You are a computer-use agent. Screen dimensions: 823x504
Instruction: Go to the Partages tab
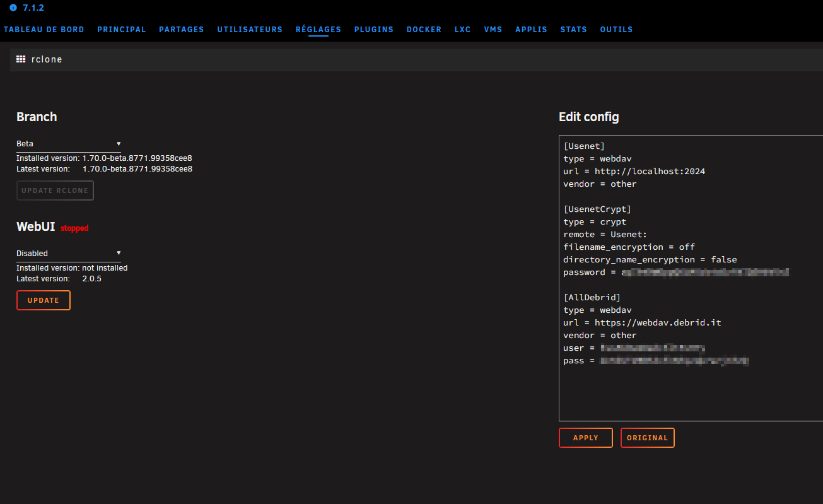(x=182, y=30)
